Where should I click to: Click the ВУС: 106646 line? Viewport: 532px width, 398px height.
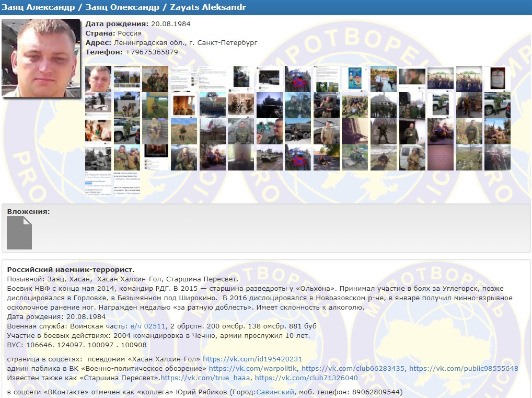pos(77,345)
